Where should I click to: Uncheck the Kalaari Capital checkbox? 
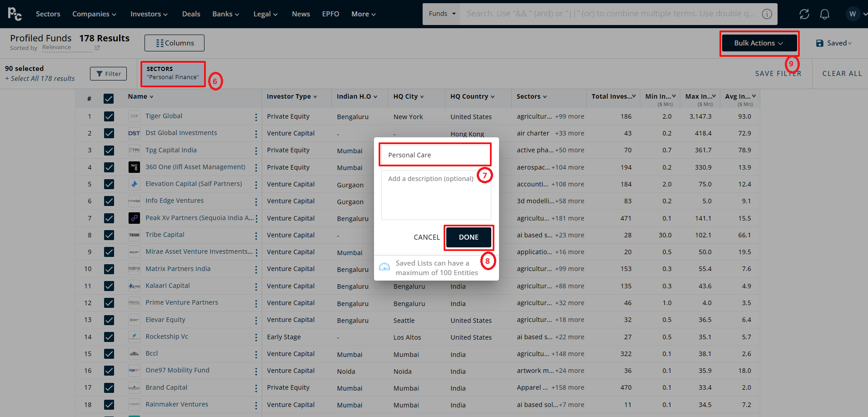tap(109, 286)
